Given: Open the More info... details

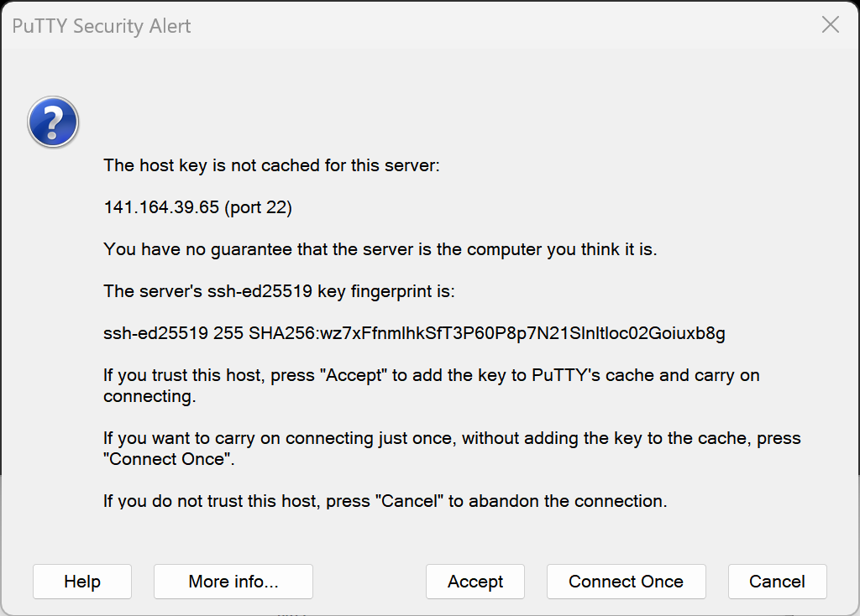Looking at the screenshot, I should [233, 582].
